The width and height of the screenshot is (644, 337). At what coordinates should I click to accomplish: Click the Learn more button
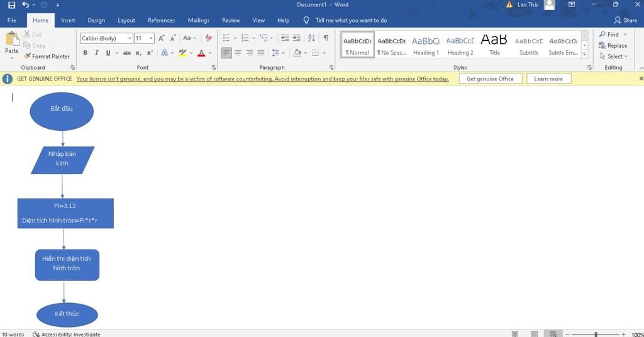(x=548, y=79)
